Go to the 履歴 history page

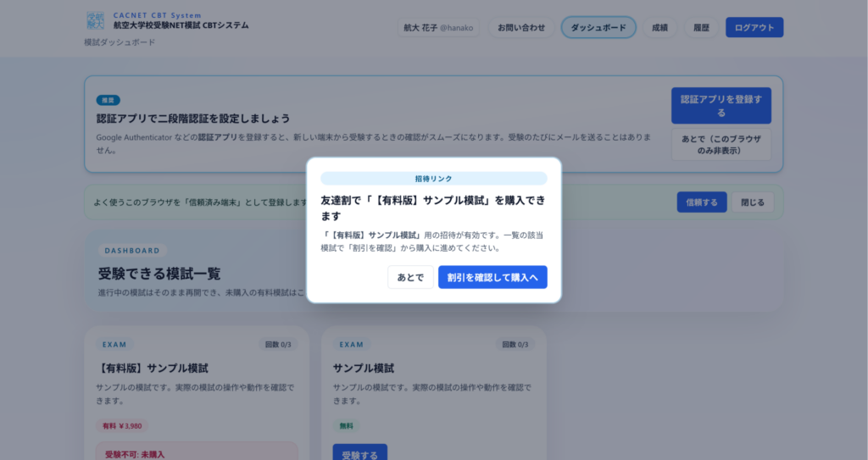[701, 28]
